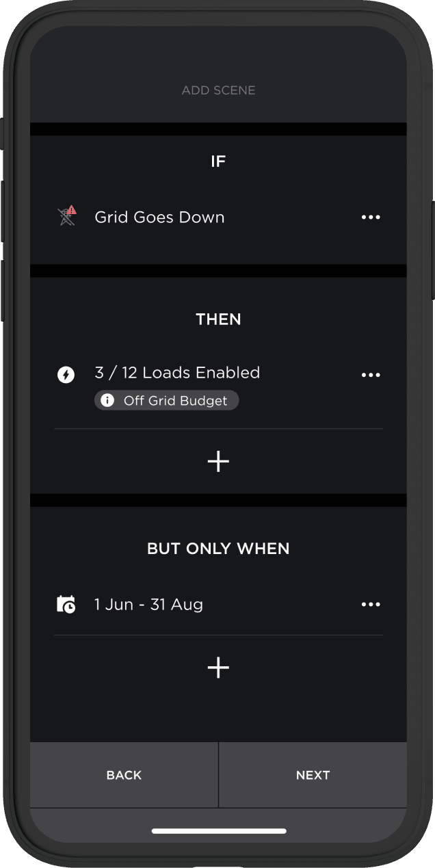The height and width of the screenshot is (868, 435).
Task: Tap the lightning bolt loads icon
Action: click(x=66, y=374)
